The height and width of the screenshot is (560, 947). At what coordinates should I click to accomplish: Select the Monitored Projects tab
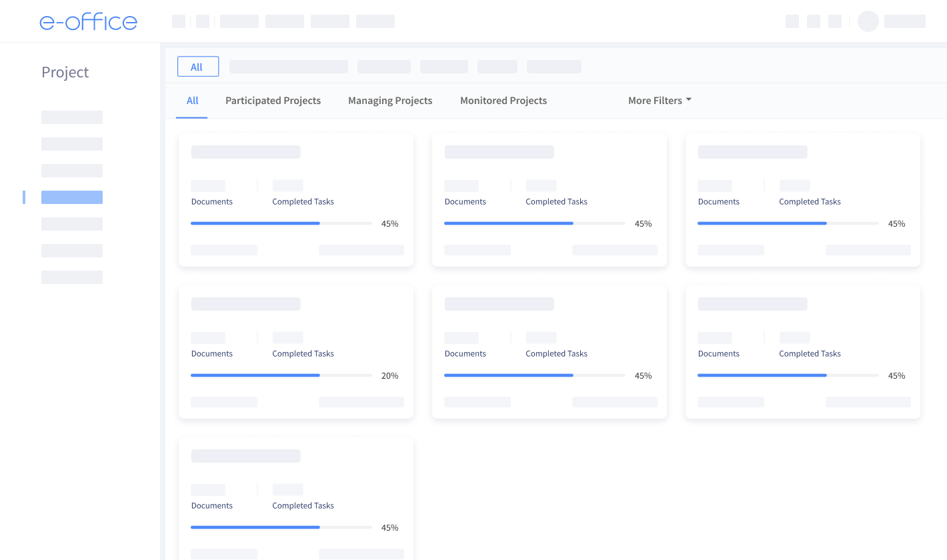point(504,101)
